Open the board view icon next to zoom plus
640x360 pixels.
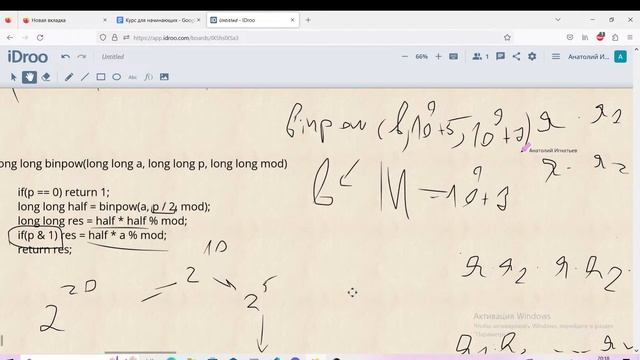[x=453, y=57]
